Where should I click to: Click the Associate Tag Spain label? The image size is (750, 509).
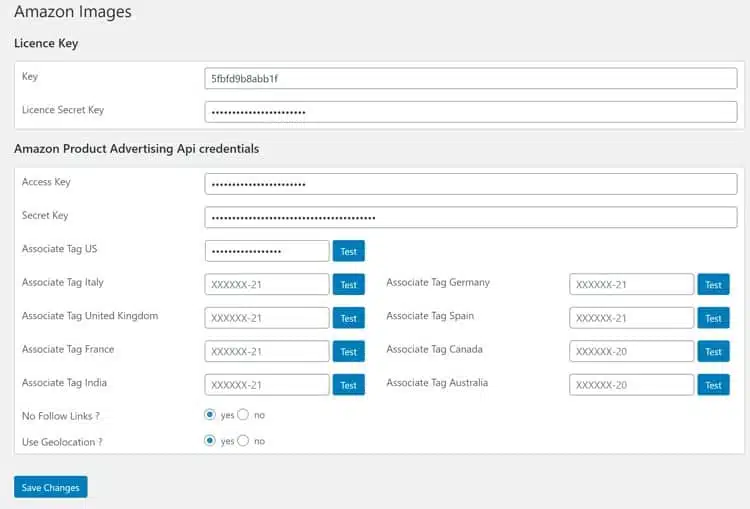(430, 316)
